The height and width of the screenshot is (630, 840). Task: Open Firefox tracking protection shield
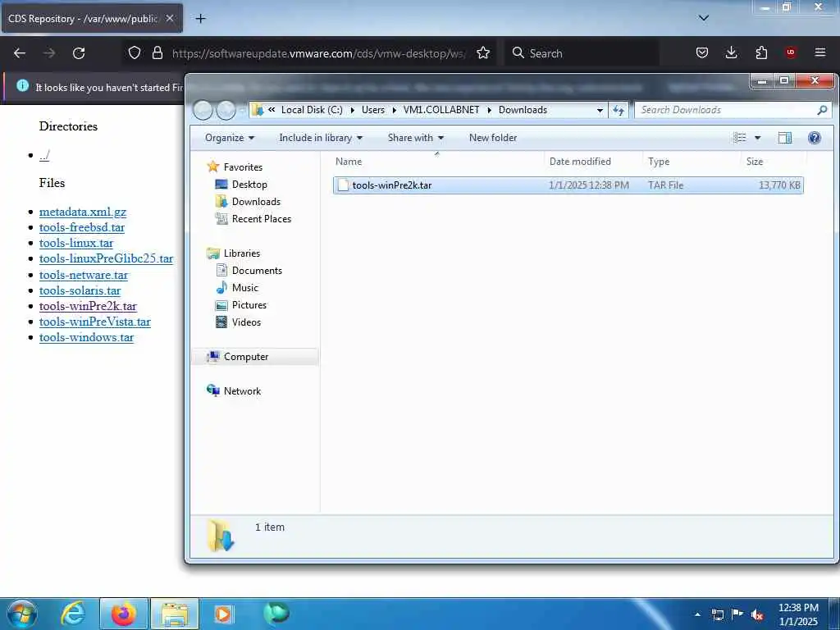135,52
